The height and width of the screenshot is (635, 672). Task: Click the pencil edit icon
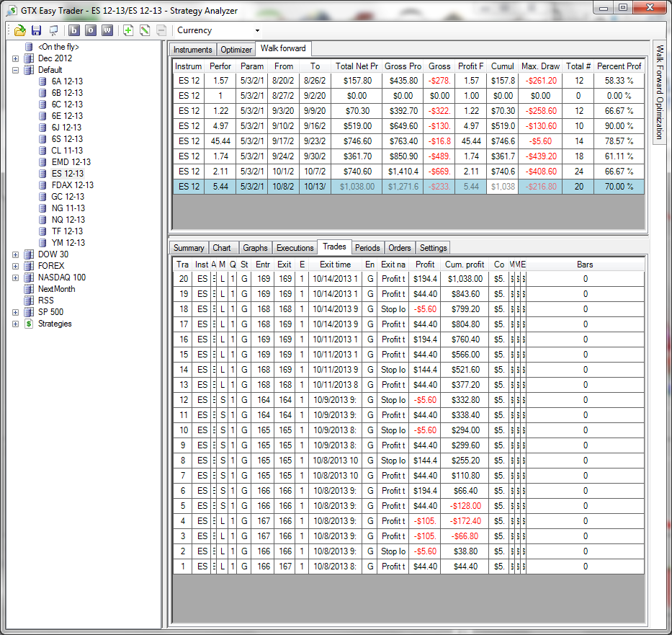click(x=145, y=30)
